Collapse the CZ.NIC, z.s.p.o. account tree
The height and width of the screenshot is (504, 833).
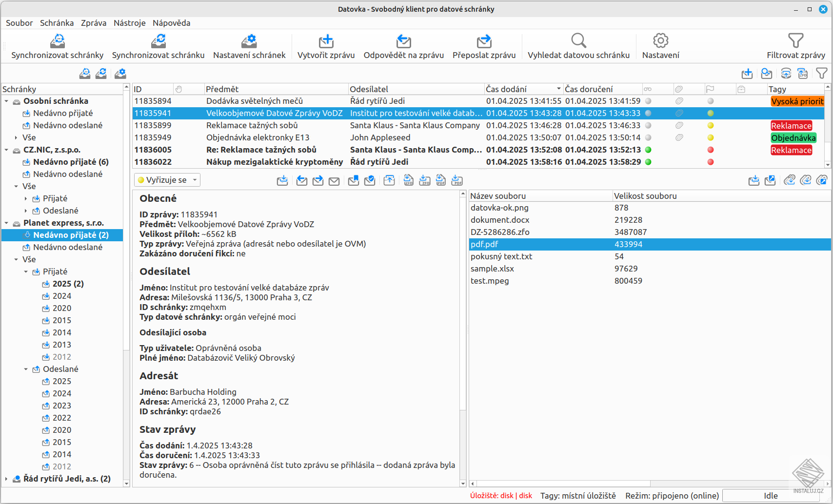point(6,150)
